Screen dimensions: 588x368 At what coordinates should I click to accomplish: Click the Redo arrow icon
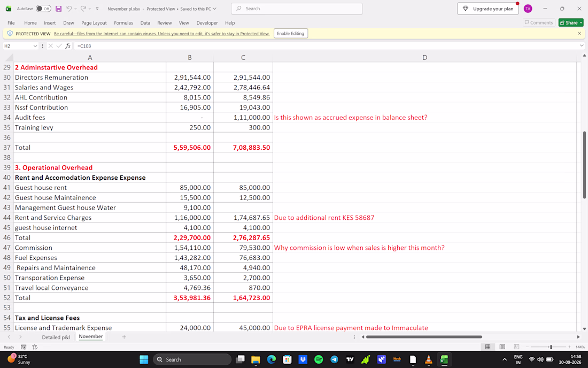click(x=83, y=9)
